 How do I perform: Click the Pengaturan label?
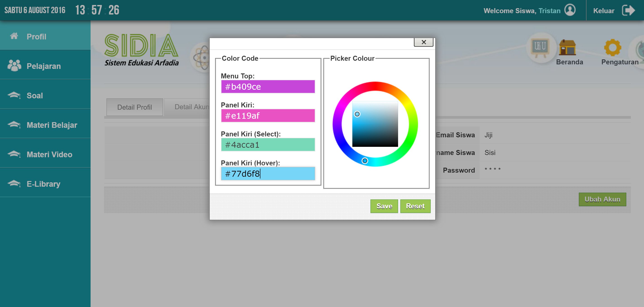tap(620, 62)
